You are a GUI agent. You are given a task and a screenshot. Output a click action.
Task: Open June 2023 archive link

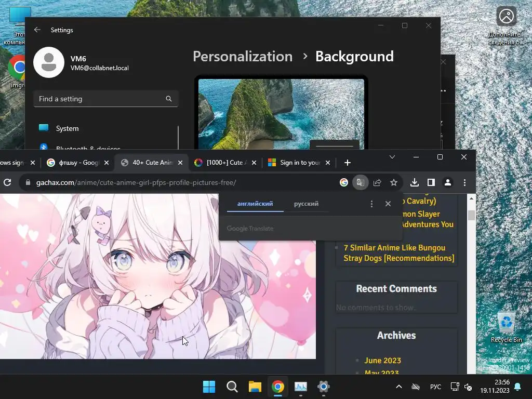(x=383, y=361)
